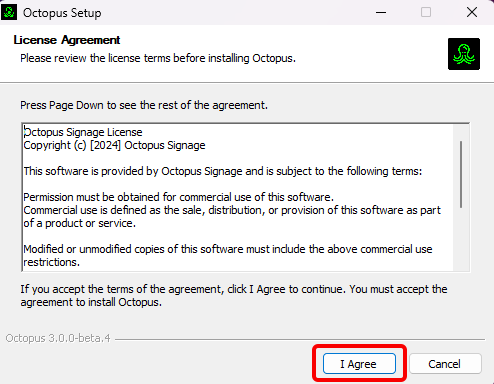Click the license text scrollbar thumb
The height and width of the screenshot is (384, 494).
pos(461,174)
